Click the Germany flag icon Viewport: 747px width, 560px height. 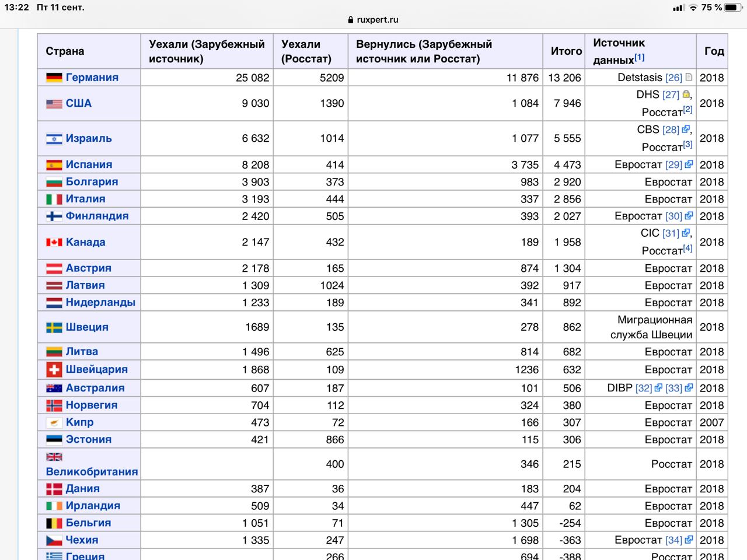pos(54,78)
